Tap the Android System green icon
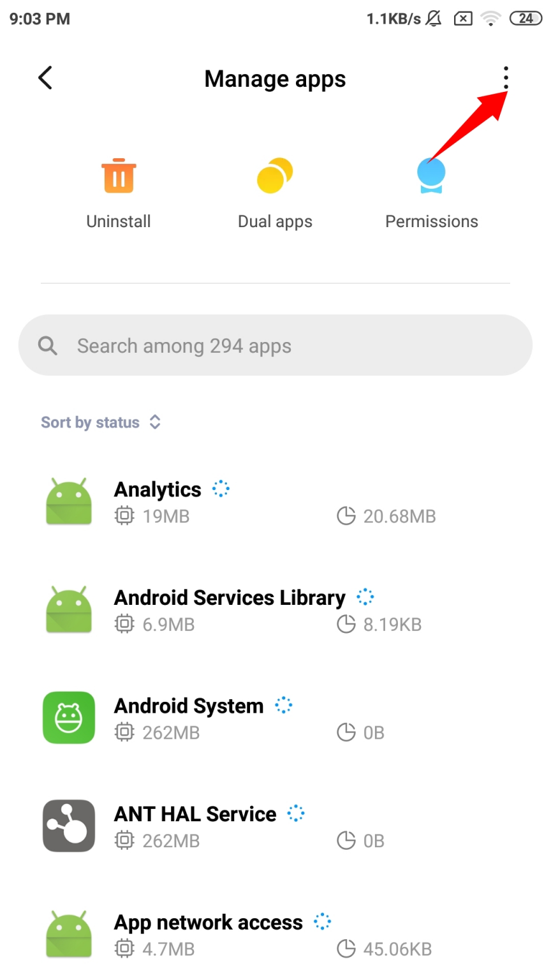551x980 pixels. (69, 718)
